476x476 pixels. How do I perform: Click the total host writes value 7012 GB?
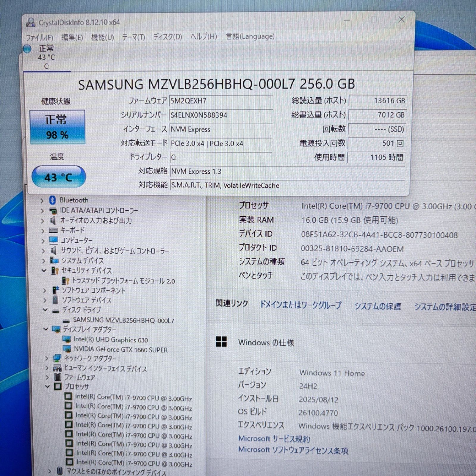point(377,115)
